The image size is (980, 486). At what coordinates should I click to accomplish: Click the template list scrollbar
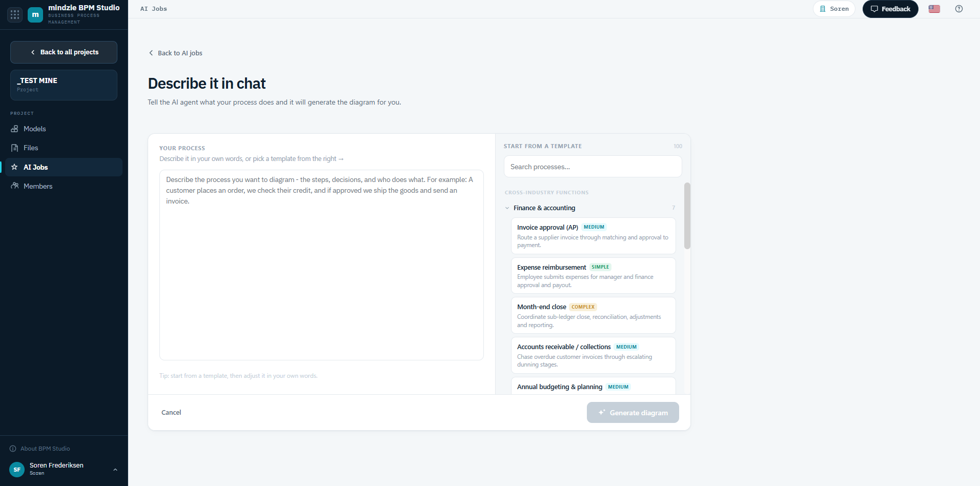[687, 215]
